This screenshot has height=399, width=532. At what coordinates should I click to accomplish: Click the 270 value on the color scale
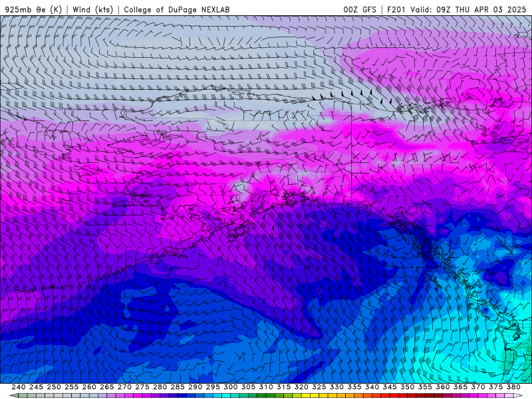pos(124,387)
